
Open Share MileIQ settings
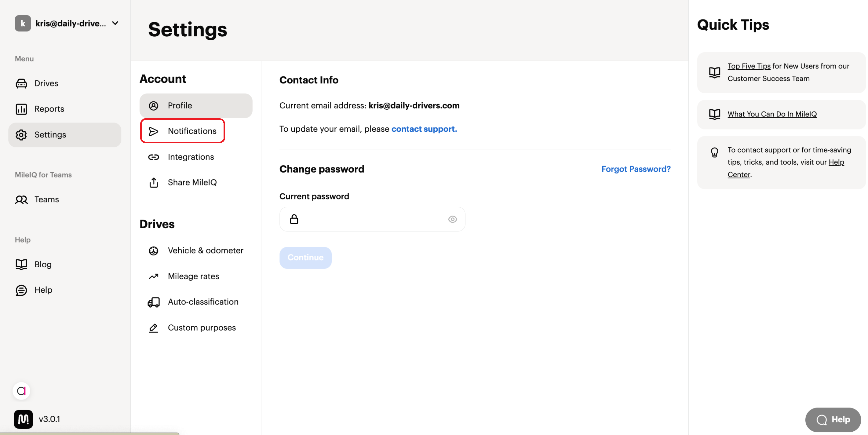[196, 183]
